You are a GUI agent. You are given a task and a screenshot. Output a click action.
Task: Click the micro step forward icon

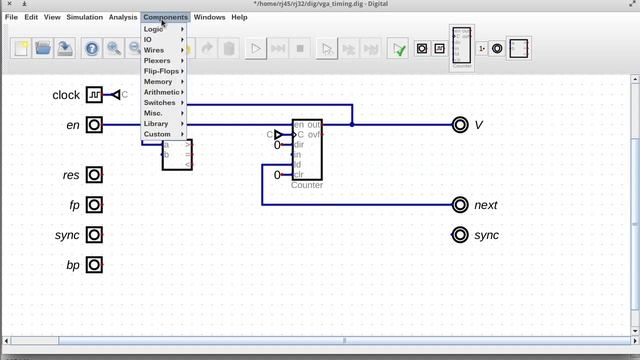click(x=349, y=49)
